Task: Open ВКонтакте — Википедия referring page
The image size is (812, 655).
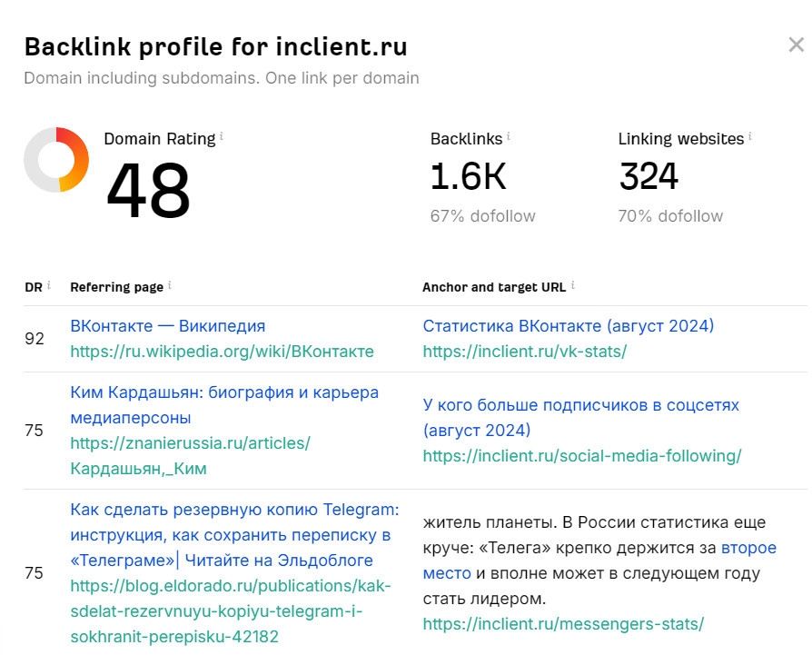Action: coord(168,326)
